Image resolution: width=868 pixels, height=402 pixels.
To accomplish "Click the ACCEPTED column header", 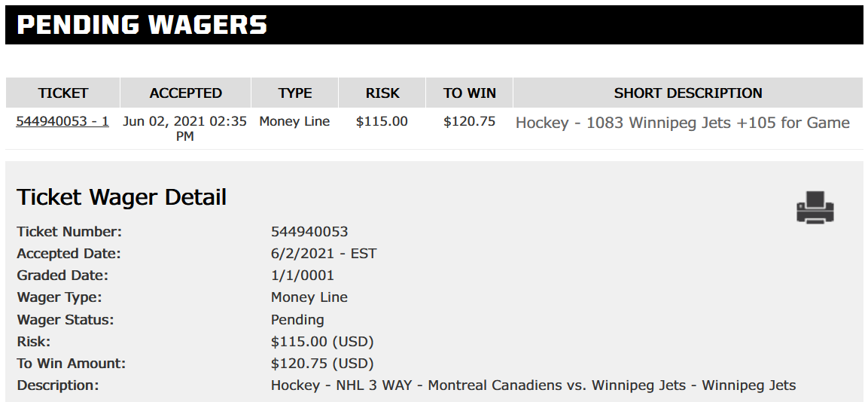I will [185, 93].
